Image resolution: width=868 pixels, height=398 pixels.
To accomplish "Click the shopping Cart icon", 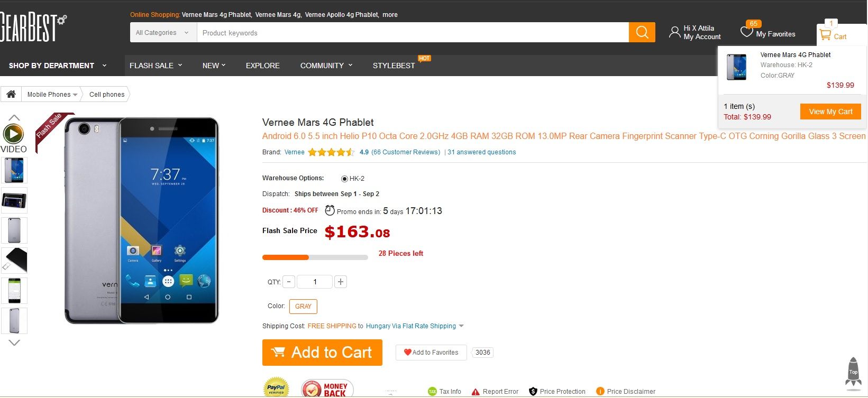I will tap(825, 35).
